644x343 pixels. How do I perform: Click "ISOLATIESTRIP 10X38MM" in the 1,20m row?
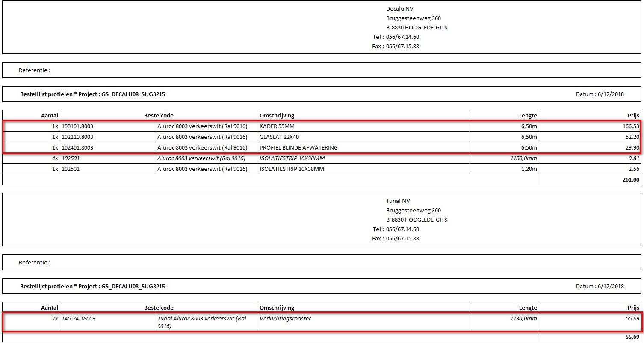click(292, 169)
